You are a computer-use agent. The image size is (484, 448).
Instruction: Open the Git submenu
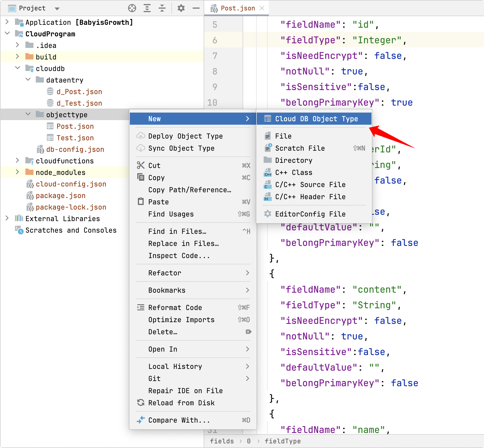[x=193, y=378]
